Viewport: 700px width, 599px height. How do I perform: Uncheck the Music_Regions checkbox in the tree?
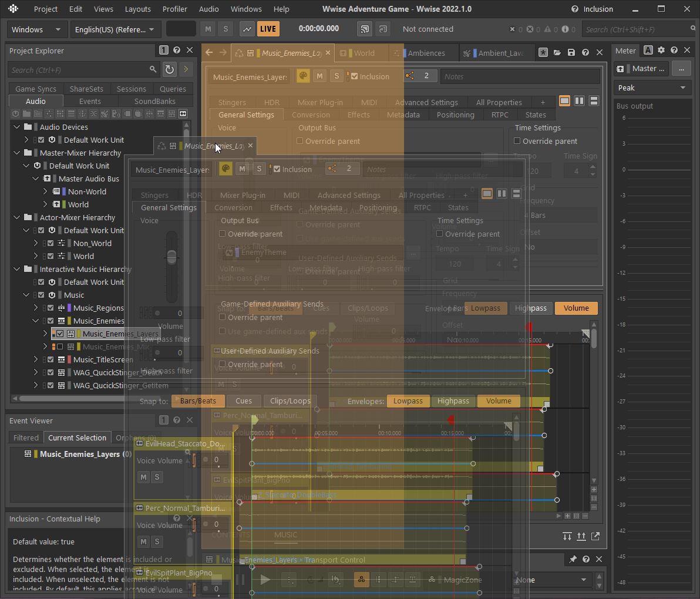(x=51, y=308)
